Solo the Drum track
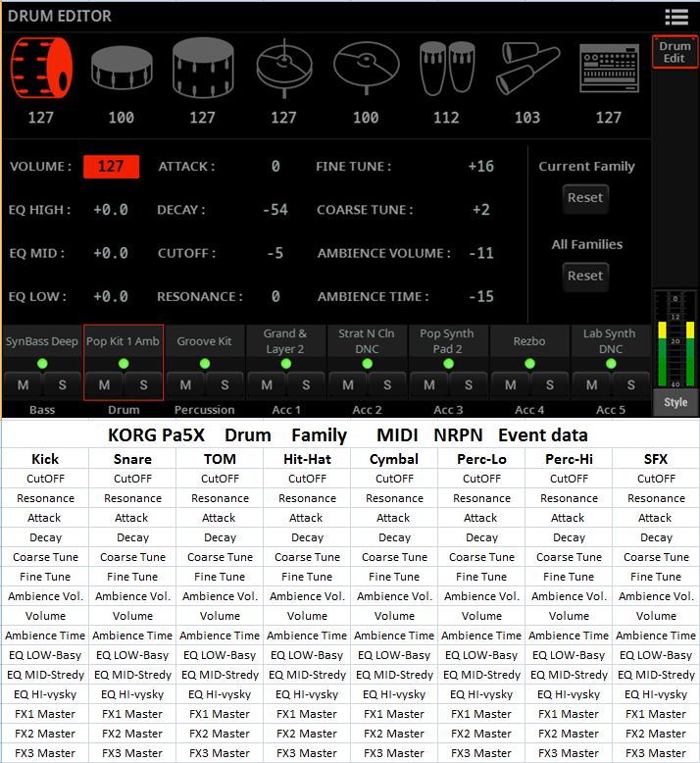This screenshot has width=700, height=763. [x=143, y=385]
